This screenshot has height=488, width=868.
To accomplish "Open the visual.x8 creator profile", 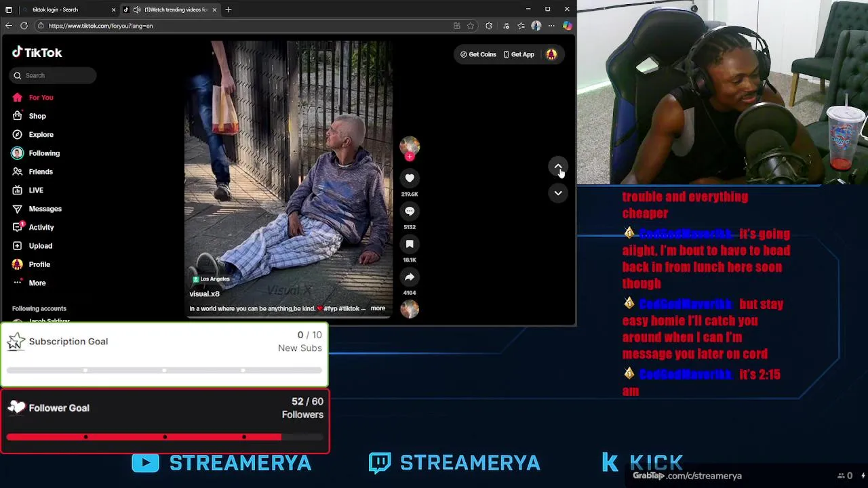I will pos(204,294).
